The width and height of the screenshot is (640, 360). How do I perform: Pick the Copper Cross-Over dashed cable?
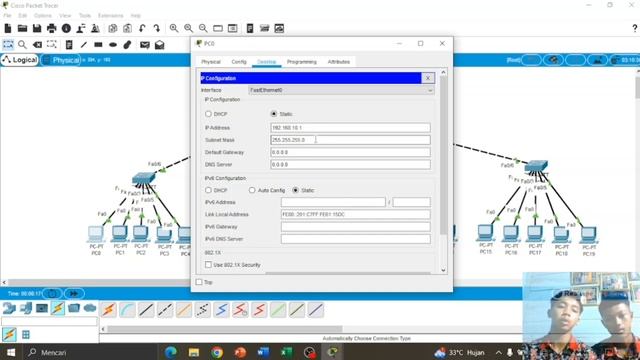click(165, 310)
